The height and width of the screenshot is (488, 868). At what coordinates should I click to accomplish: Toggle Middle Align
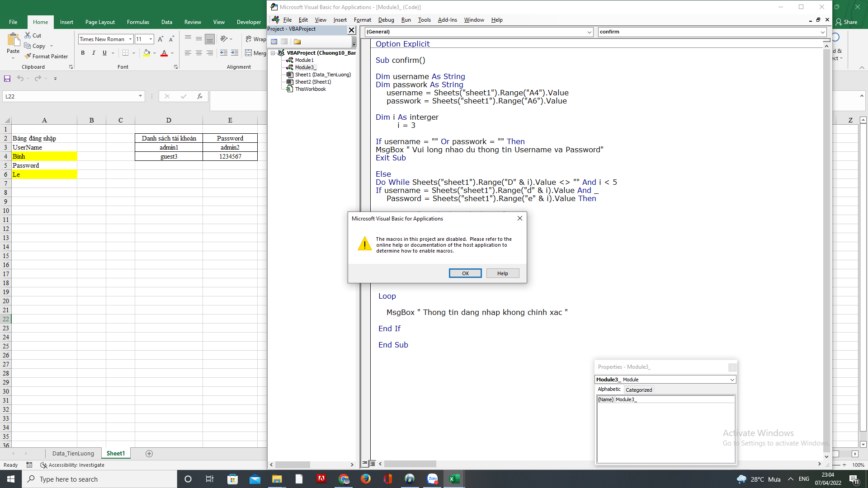(x=199, y=39)
